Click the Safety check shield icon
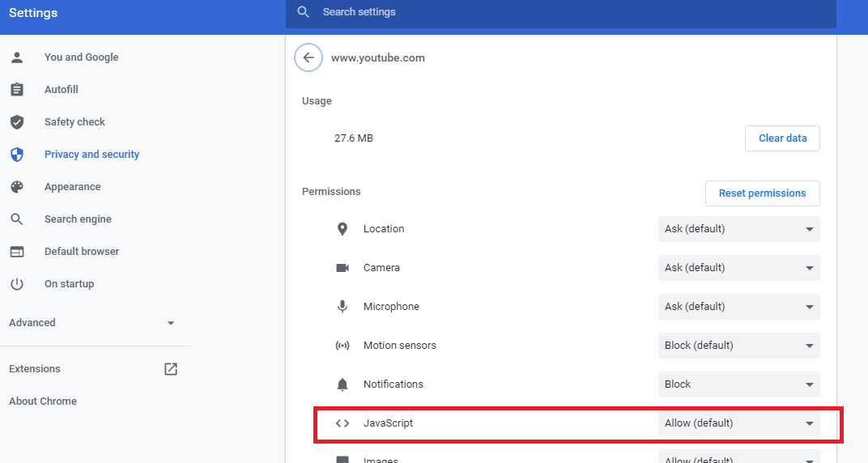 coord(17,121)
